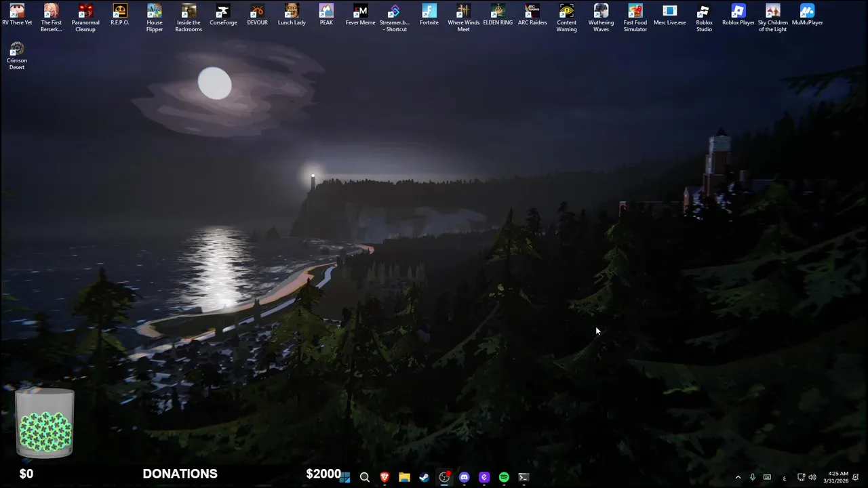The image size is (868, 488).
Task: Open the purple app icon beside Discord
Action: point(484,477)
